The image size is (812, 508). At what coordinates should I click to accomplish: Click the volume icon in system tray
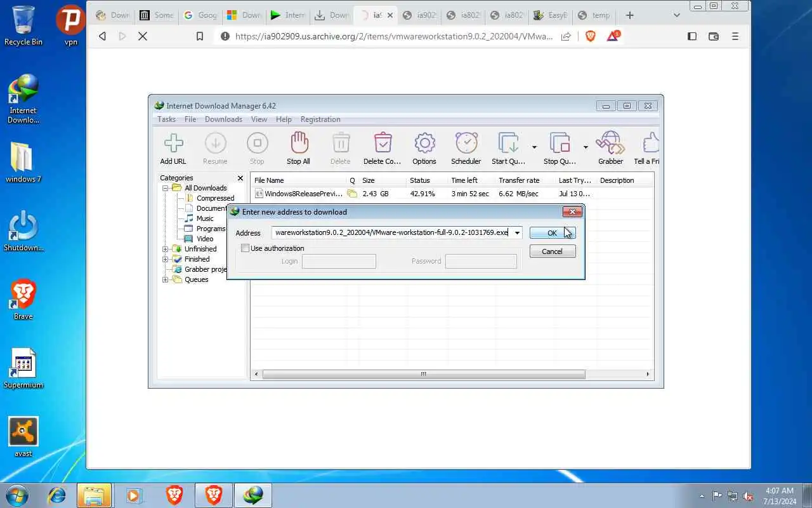point(748,496)
